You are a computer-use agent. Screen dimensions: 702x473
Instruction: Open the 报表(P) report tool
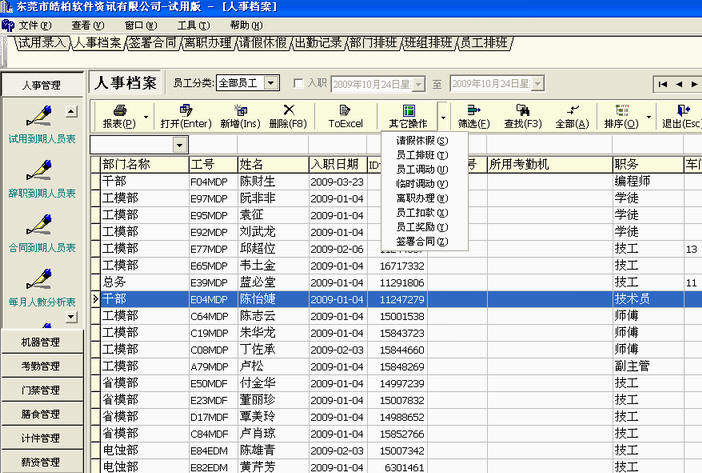coord(119,116)
